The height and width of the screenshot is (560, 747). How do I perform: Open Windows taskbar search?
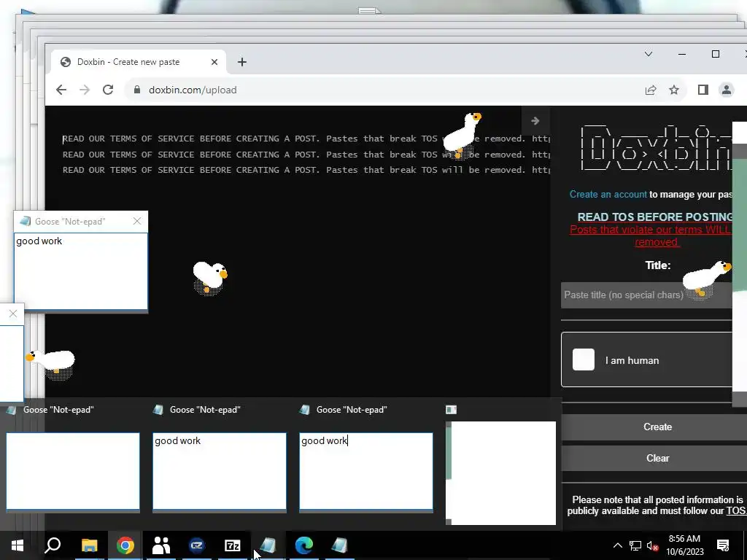tap(53, 545)
